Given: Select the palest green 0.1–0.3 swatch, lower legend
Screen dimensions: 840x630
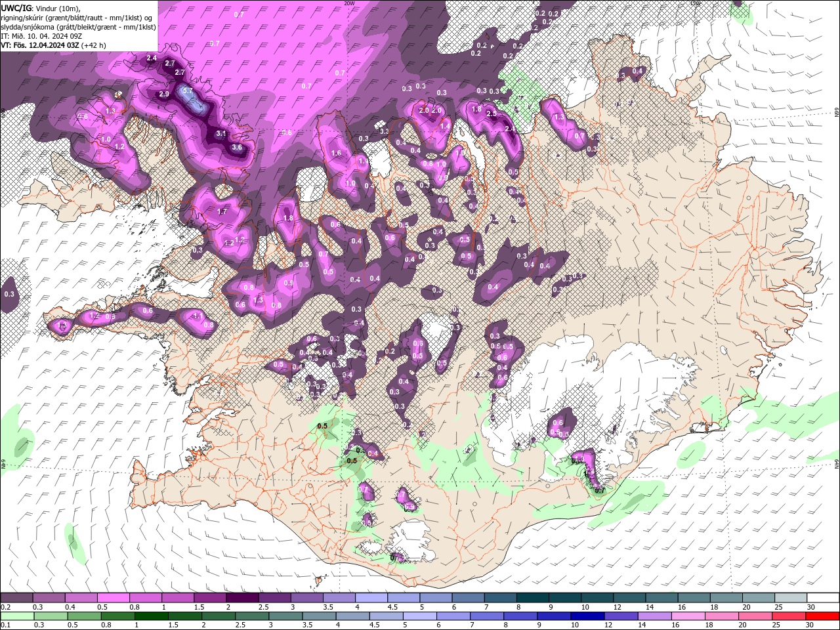Looking at the screenshot, I should [x=16, y=616].
